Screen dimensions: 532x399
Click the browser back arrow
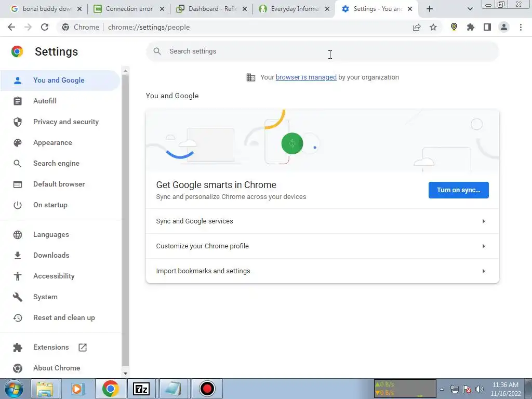point(11,27)
